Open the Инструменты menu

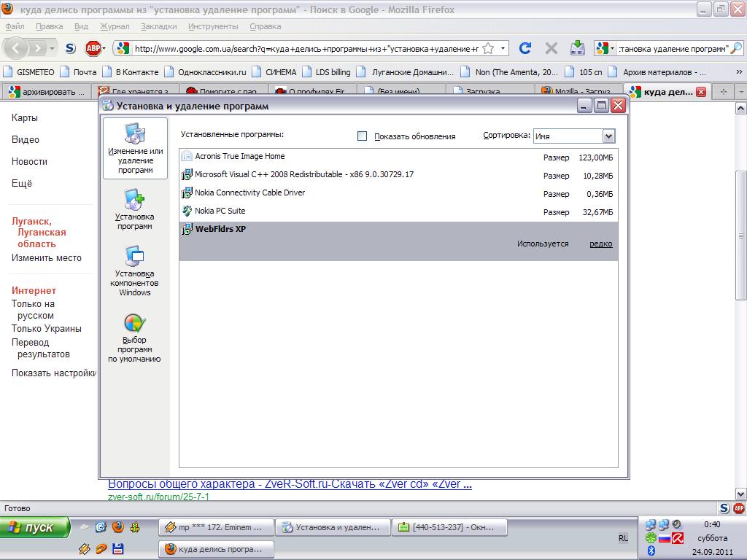pyautogui.click(x=213, y=27)
